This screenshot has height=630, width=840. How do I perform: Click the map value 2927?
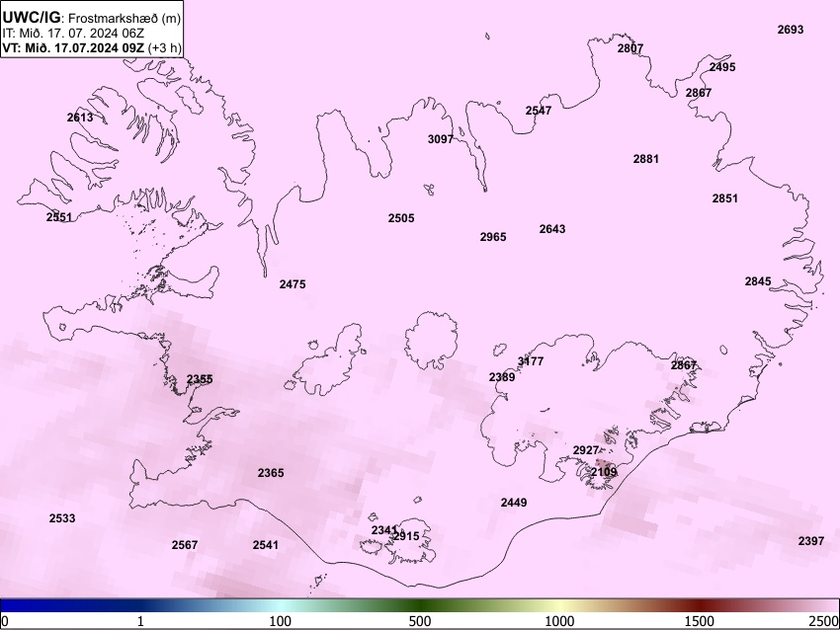click(586, 450)
